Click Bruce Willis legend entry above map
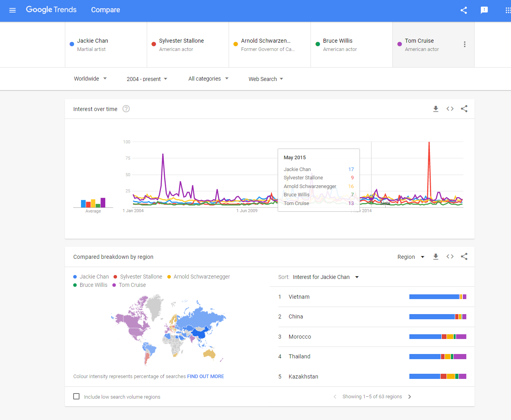This screenshot has height=420, width=511. pyautogui.click(x=90, y=285)
